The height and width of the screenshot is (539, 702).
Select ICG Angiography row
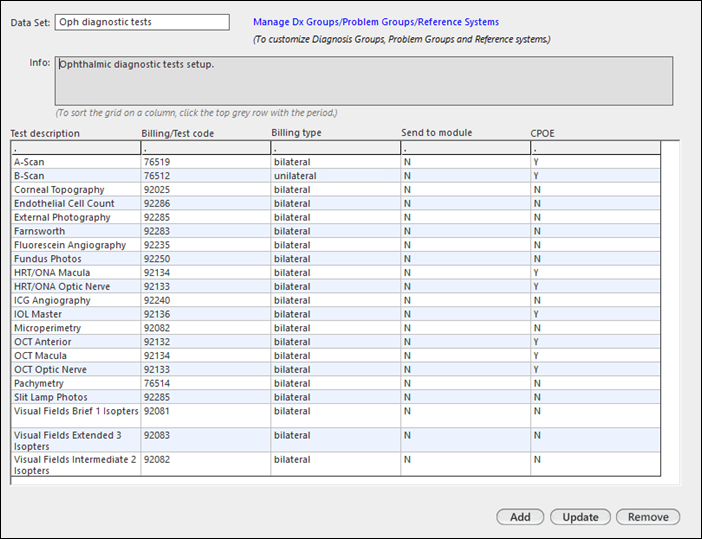[x=336, y=301]
